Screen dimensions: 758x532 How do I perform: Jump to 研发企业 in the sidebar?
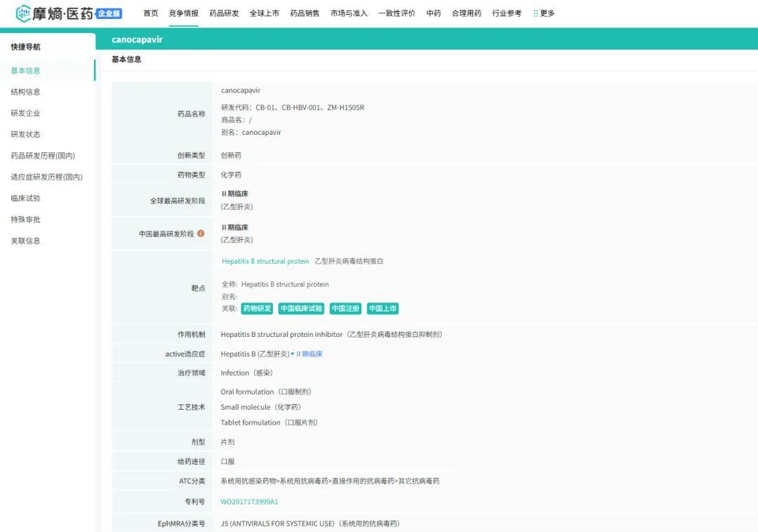[x=25, y=112]
